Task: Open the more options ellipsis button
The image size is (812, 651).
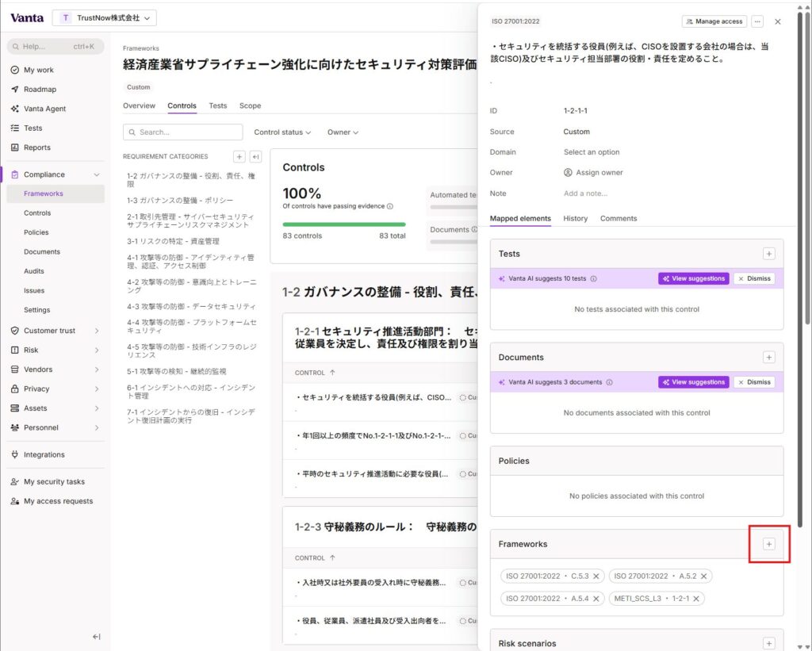Action: click(x=757, y=21)
